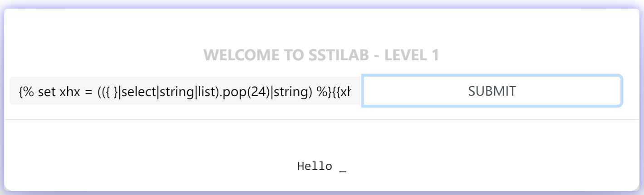
Task: Click the closing '%}' tag in input
Action: pyautogui.click(x=322, y=92)
